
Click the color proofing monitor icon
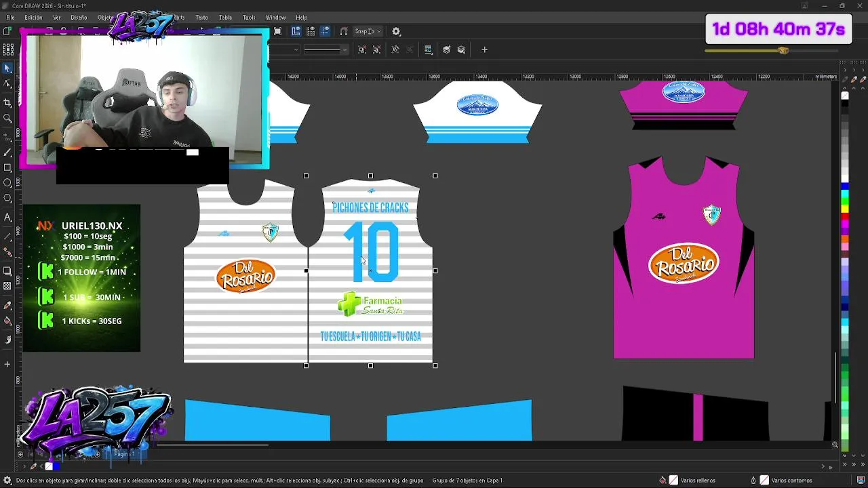pos(861,481)
